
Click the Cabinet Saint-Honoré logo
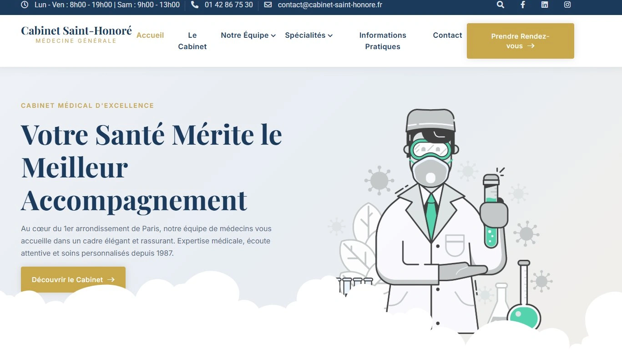[x=76, y=35]
